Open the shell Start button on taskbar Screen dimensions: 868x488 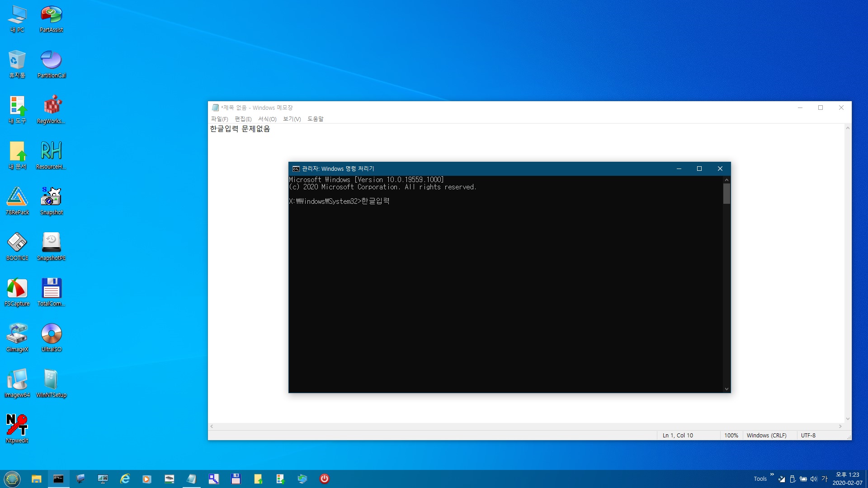(x=12, y=479)
